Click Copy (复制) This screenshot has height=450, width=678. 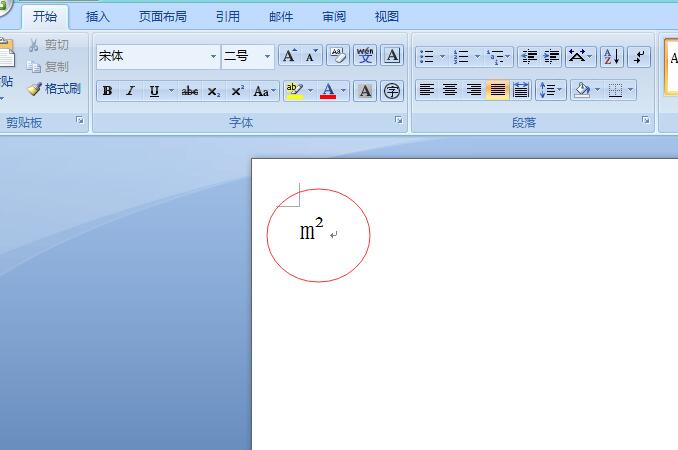tap(48, 67)
